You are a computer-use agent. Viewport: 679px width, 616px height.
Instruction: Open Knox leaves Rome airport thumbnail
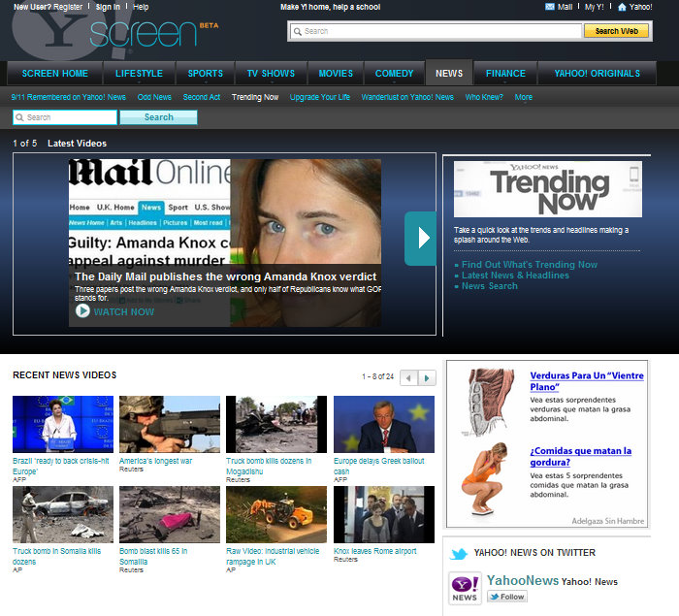click(x=384, y=514)
